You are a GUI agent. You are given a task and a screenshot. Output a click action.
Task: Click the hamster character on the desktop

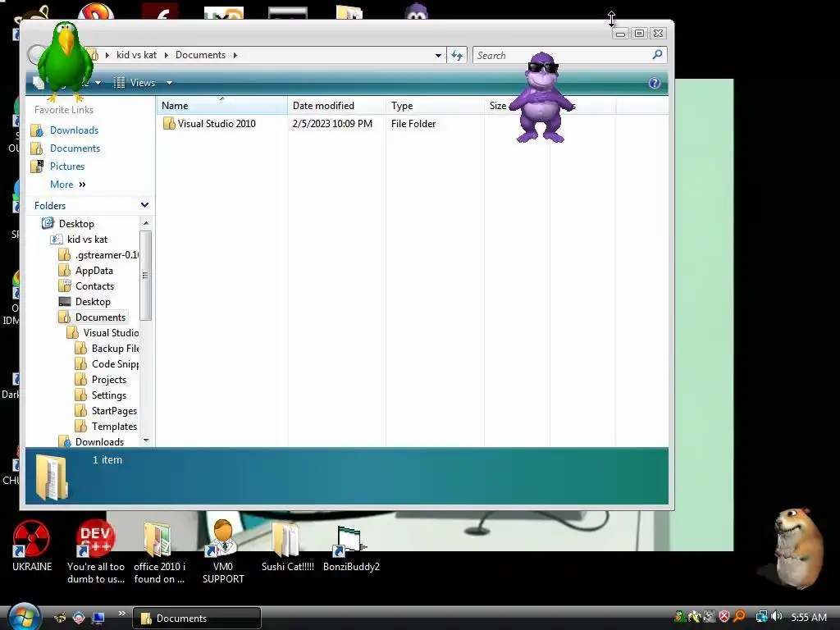point(798,549)
